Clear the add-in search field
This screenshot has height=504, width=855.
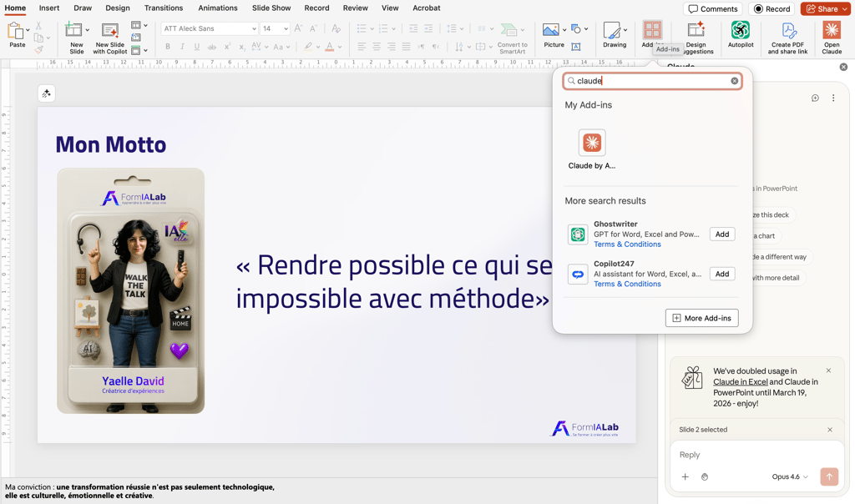(735, 81)
